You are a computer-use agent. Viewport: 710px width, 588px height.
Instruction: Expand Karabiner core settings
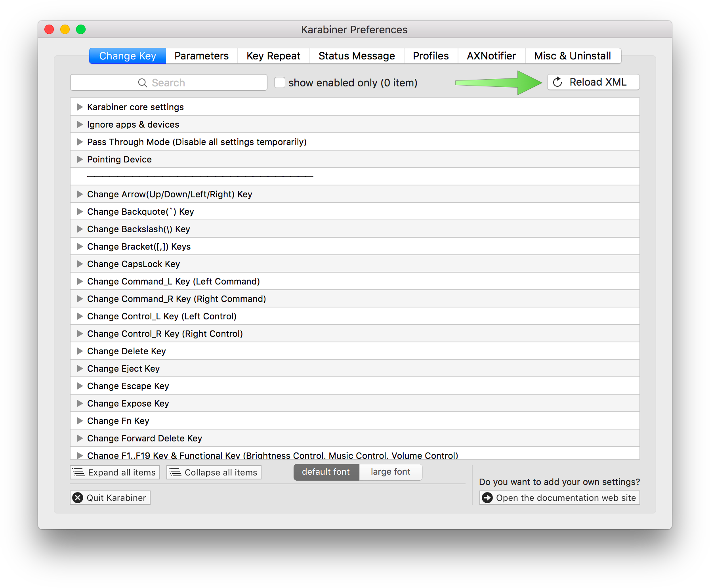click(x=80, y=107)
